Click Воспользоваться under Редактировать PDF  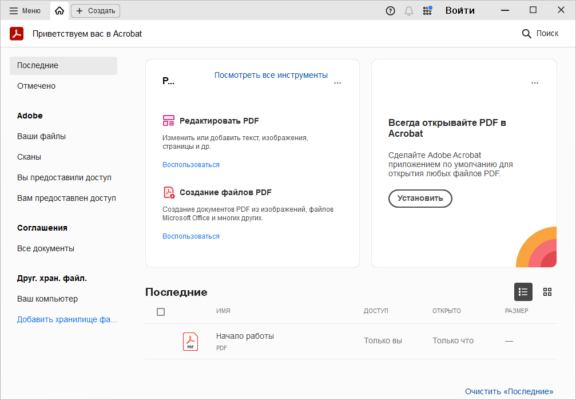pyautogui.click(x=191, y=165)
